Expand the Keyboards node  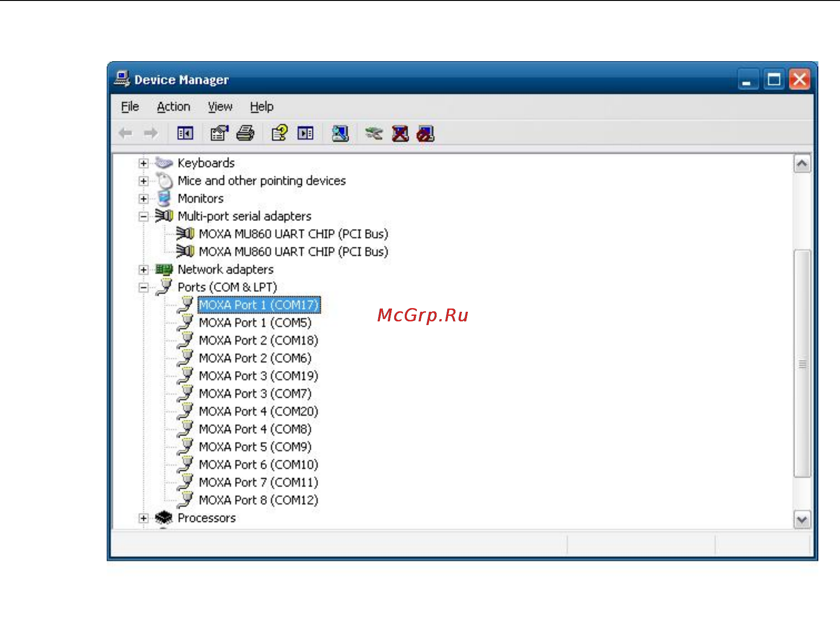[x=144, y=163]
